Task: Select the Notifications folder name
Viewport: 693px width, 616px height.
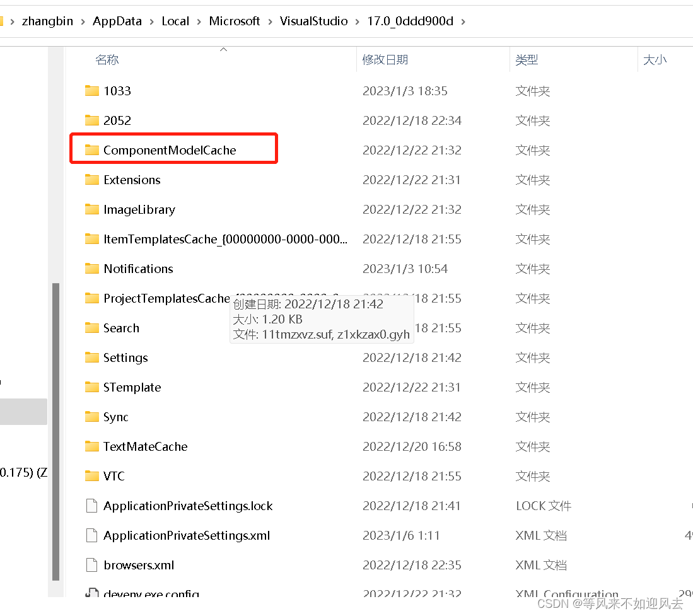Action: coord(138,269)
